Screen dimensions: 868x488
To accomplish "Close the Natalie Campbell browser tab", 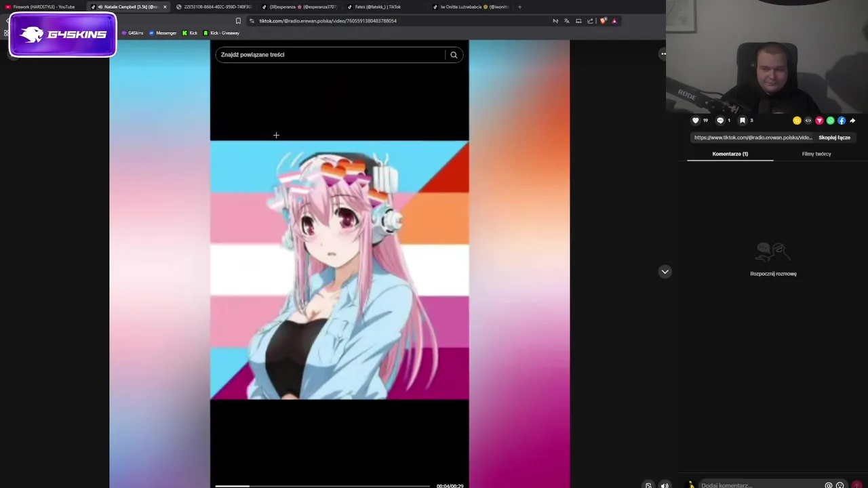I will click(165, 7).
